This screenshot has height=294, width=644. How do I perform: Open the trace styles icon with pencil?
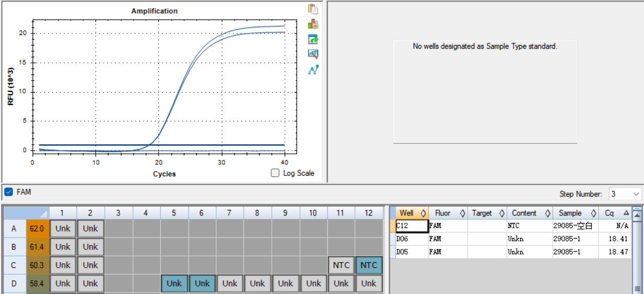313,54
